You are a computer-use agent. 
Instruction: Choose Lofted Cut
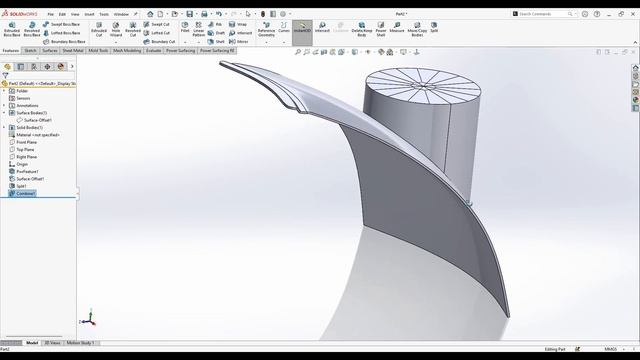click(x=157, y=33)
